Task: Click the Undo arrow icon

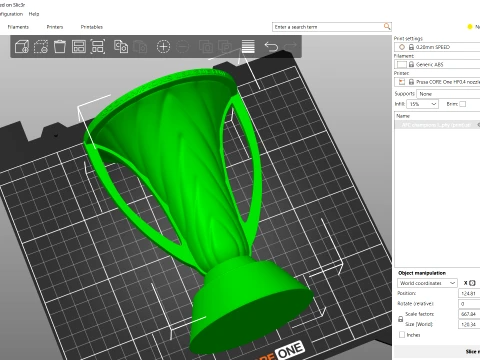Action: click(x=271, y=47)
